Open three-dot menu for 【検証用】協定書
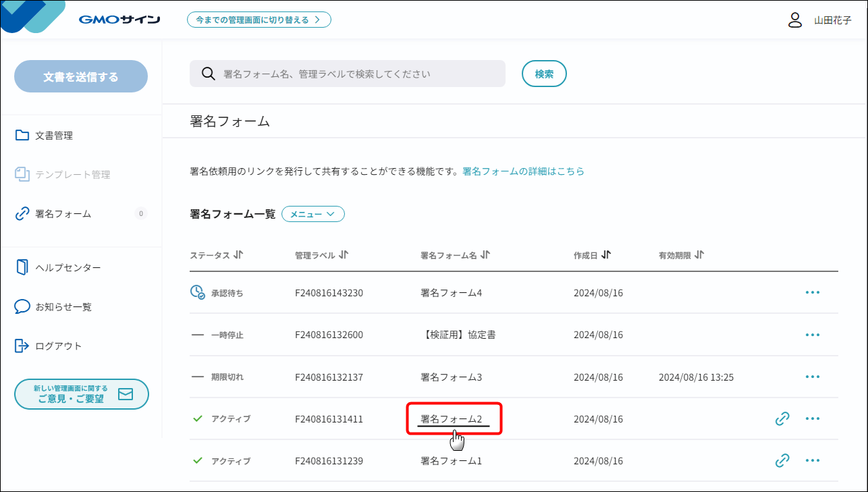 pyautogui.click(x=813, y=335)
